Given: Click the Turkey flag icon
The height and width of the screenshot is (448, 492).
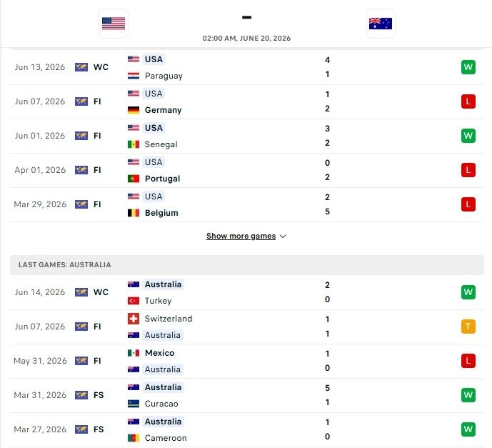Looking at the screenshot, I should pos(134,301).
